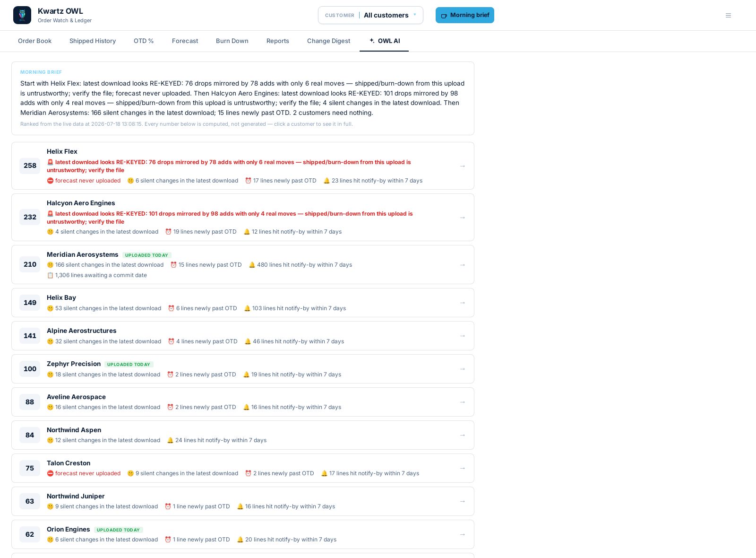Click the arrow on Northwind Aspen card
The width and height of the screenshot is (756, 558).
(463, 435)
